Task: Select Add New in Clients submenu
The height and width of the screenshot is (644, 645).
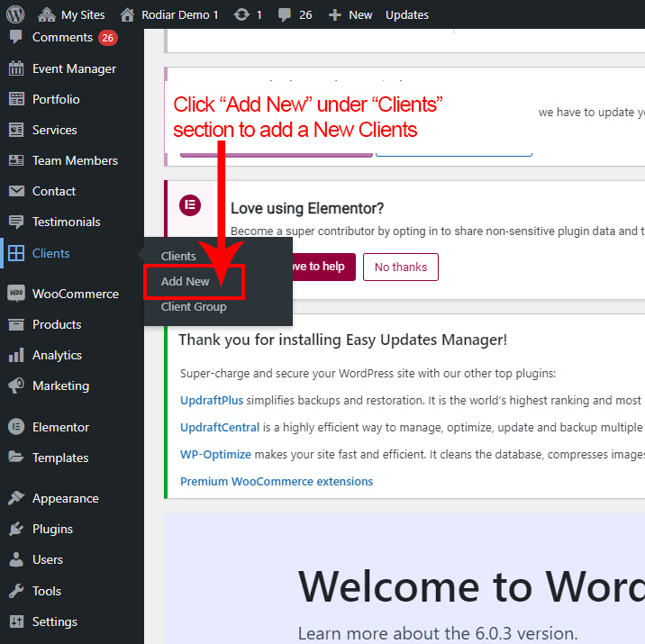Action: click(x=185, y=281)
